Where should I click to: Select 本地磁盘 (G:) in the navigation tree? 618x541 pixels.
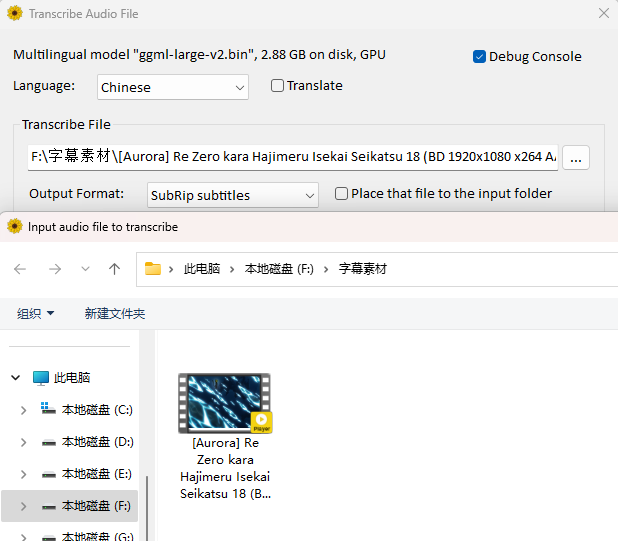click(x=97, y=536)
